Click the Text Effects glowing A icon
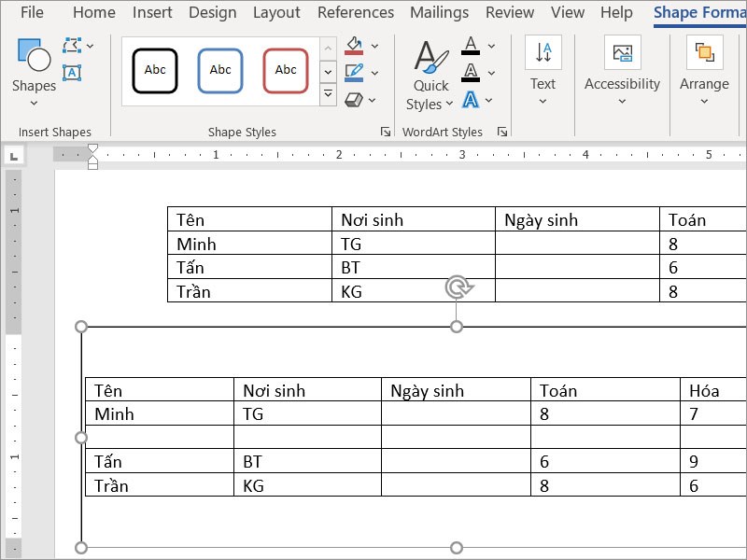747x560 pixels. click(x=472, y=99)
